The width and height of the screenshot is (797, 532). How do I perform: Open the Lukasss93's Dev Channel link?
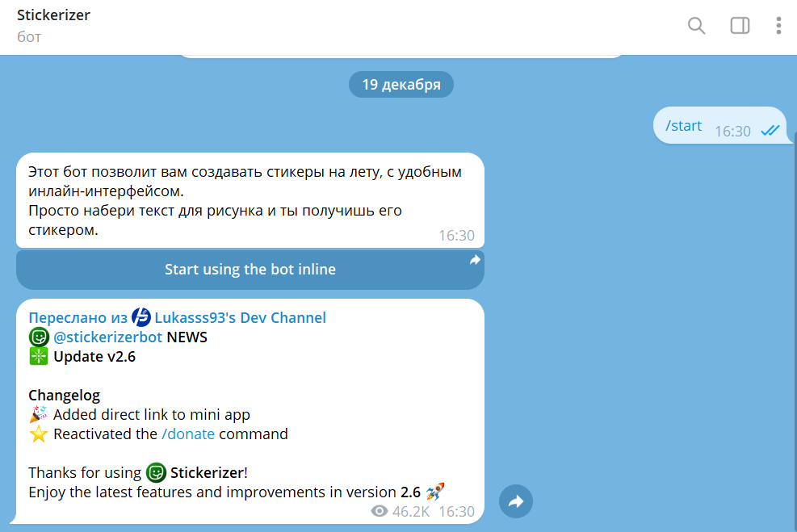[x=240, y=317]
